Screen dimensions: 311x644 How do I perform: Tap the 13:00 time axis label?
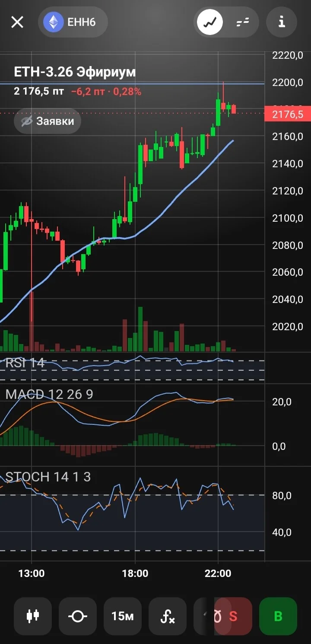[x=32, y=574]
